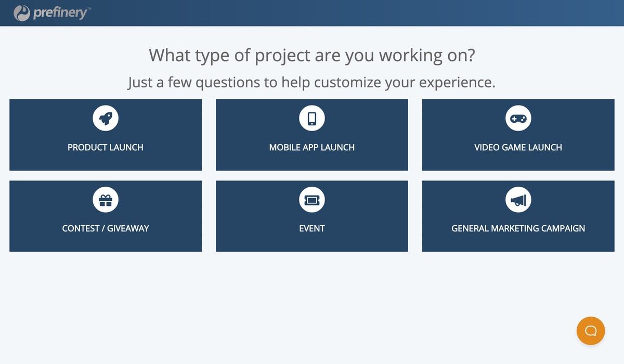Go home via the prefinery wordmark
This screenshot has height=364, width=624.
[61, 13]
